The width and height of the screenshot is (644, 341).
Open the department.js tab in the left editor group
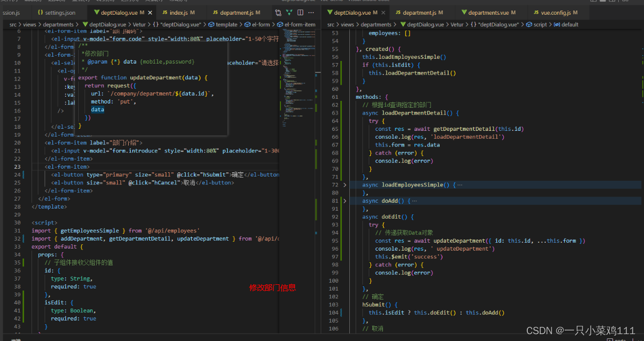(236, 13)
